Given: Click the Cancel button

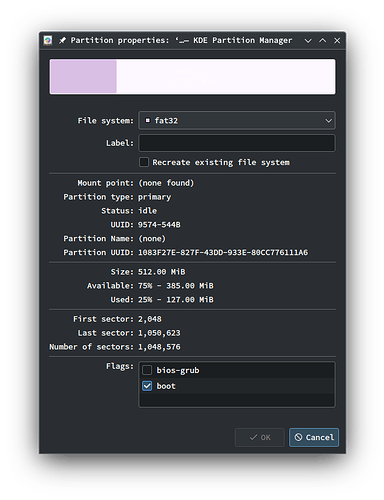Looking at the screenshot, I should point(314,437).
